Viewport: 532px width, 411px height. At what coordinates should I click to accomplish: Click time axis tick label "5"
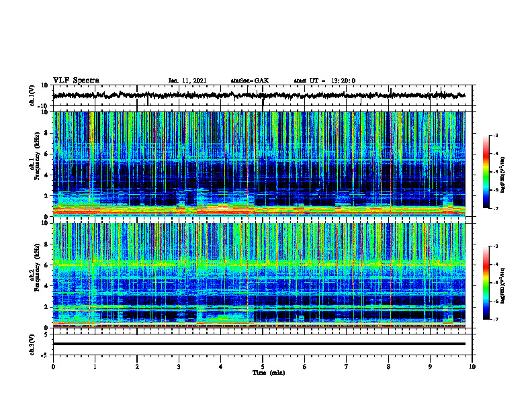[263, 367]
